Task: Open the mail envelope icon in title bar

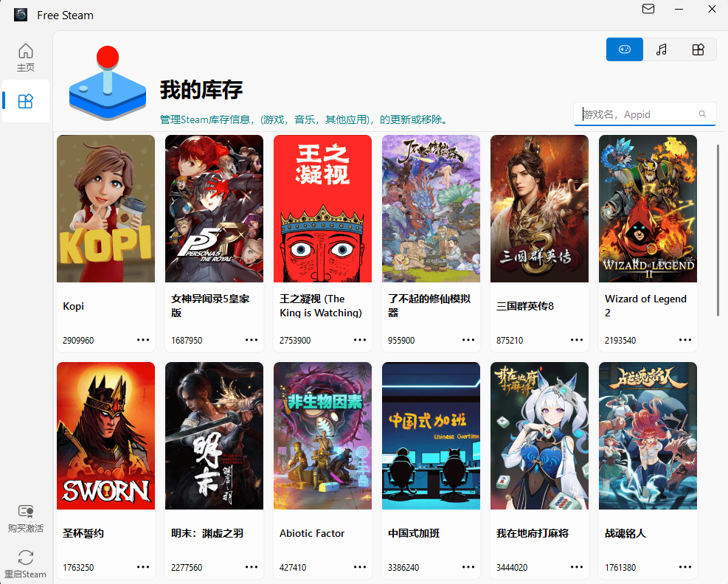Action: point(648,10)
